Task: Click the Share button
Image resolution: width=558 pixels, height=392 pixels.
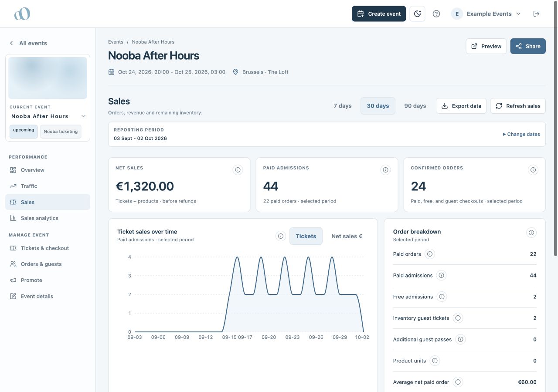Action: pyautogui.click(x=528, y=46)
